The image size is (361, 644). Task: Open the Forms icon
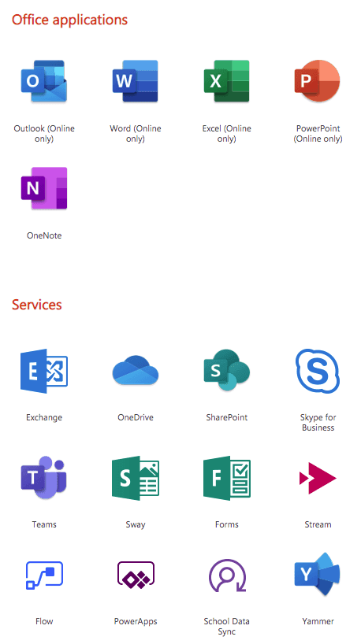(x=226, y=478)
